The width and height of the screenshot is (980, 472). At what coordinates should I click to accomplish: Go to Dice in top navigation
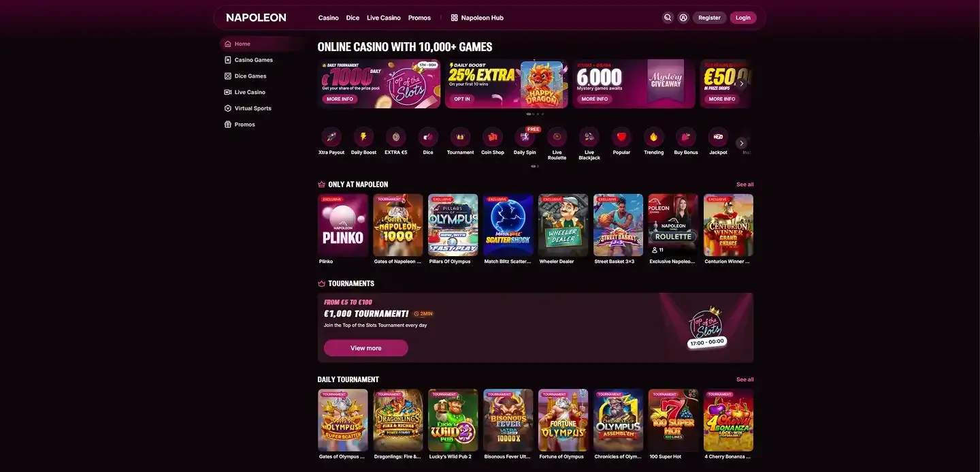coord(353,18)
